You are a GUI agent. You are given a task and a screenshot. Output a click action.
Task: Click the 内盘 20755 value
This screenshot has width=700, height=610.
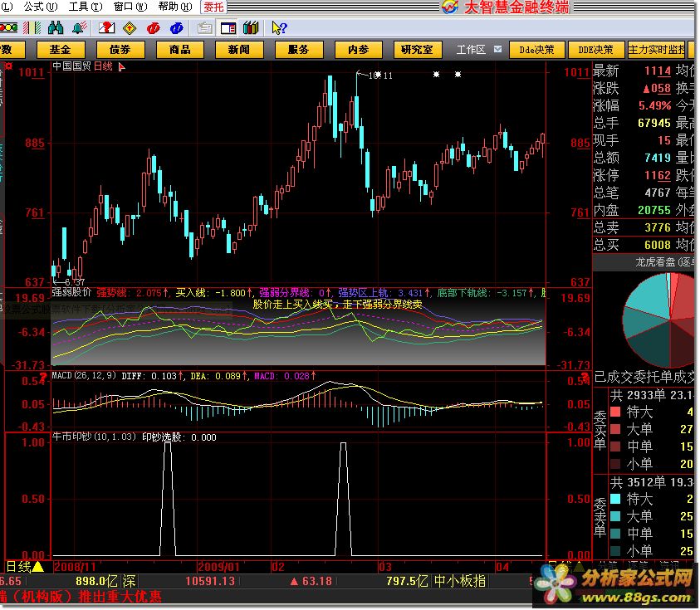[654, 210]
